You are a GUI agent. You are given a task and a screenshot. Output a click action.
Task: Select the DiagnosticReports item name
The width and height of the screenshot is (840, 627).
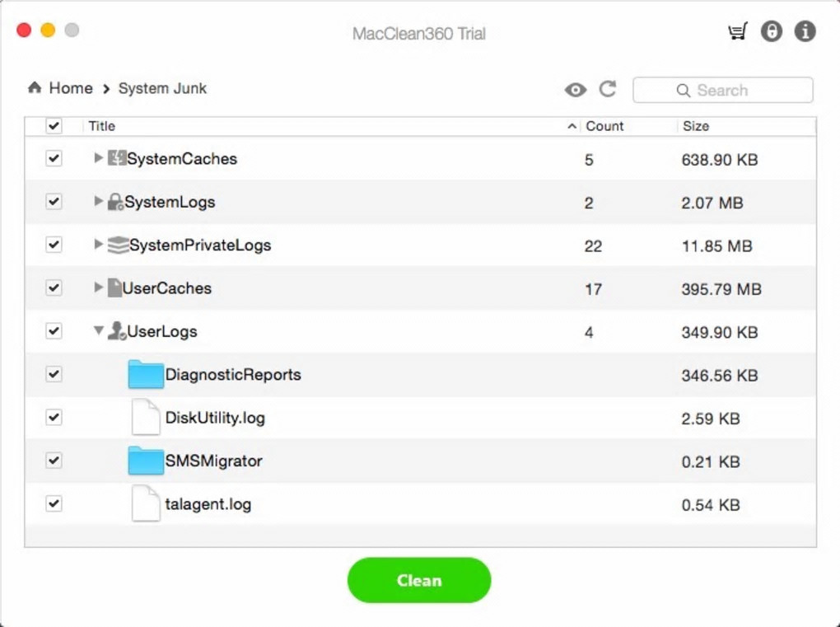click(233, 375)
